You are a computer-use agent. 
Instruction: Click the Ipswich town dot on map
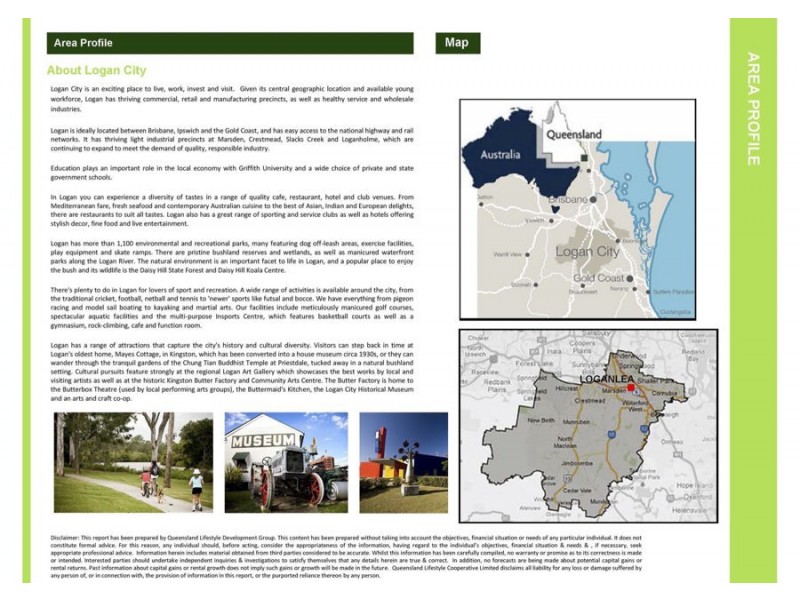click(x=552, y=221)
